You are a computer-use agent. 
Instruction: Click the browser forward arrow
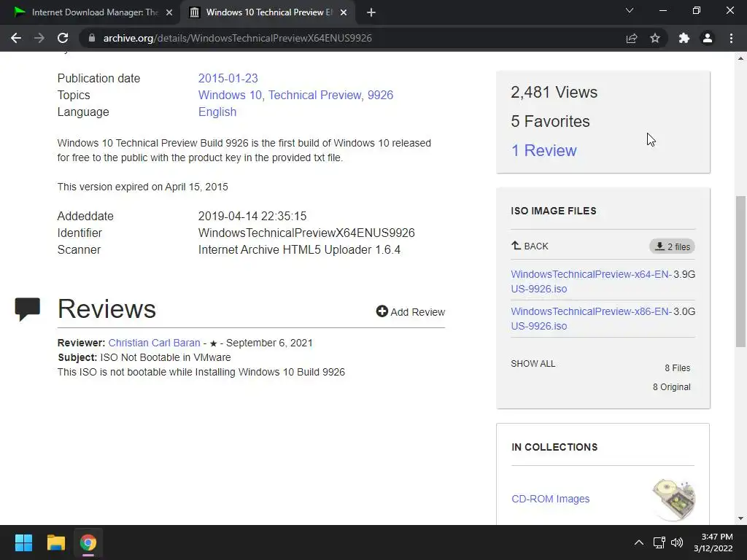pos(39,38)
